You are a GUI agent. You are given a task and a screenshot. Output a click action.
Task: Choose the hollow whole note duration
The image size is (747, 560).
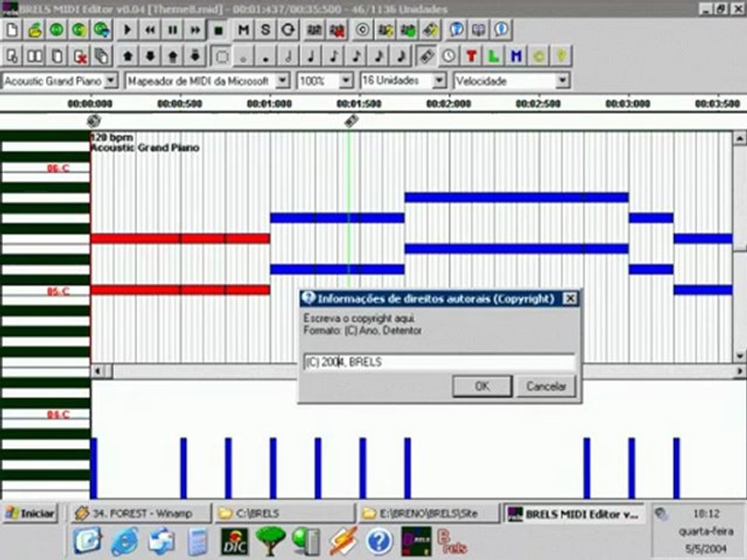tap(244, 56)
